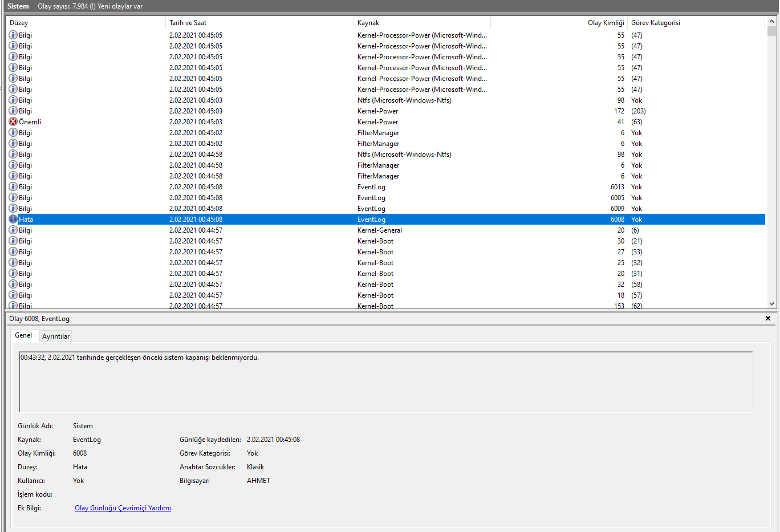Click the error icon on selected Hata row
This screenshot has width=780, height=532.
13,220
